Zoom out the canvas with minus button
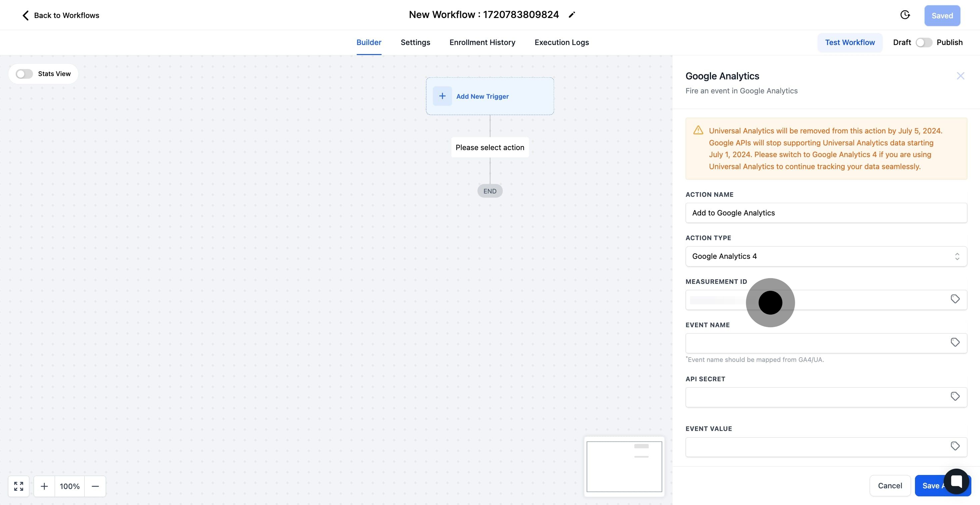The width and height of the screenshot is (980, 505). (x=95, y=486)
